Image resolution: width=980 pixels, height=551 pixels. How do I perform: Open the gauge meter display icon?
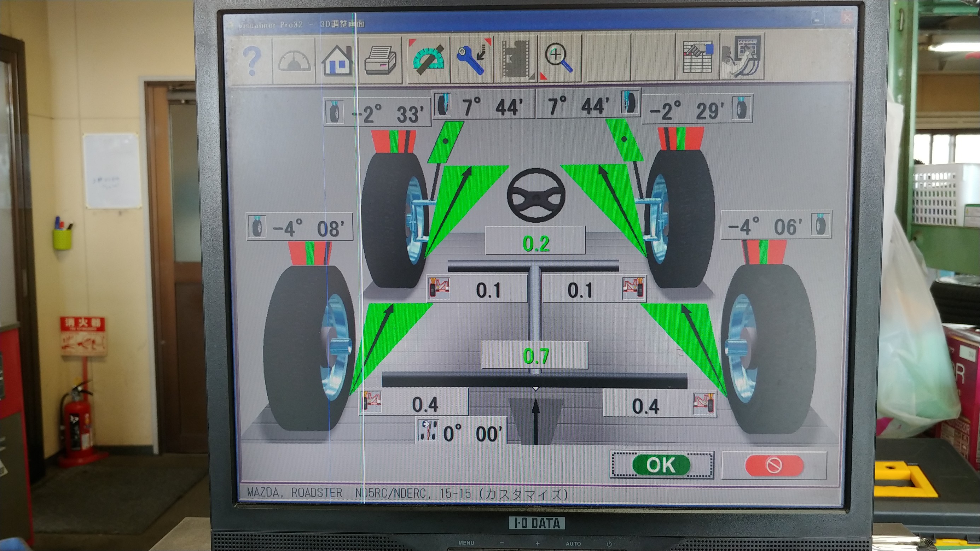pyautogui.click(x=294, y=61)
